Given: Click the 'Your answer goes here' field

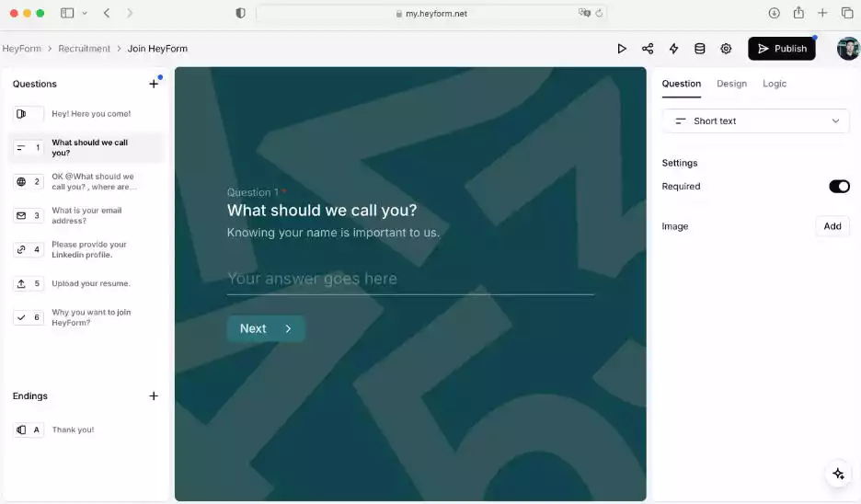Looking at the screenshot, I should (x=410, y=279).
